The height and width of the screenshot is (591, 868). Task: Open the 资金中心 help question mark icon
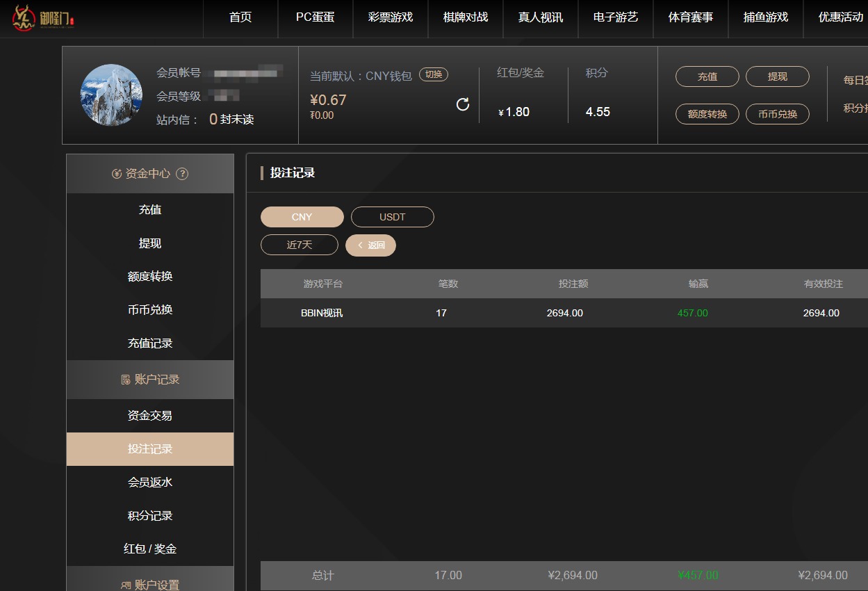(x=182, y=173)
